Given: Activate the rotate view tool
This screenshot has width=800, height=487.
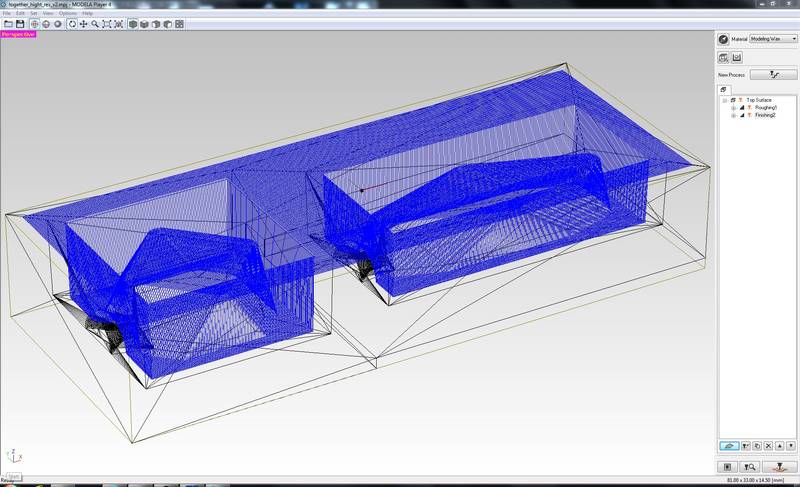Looking at the screenshot, I should point(72,24).
